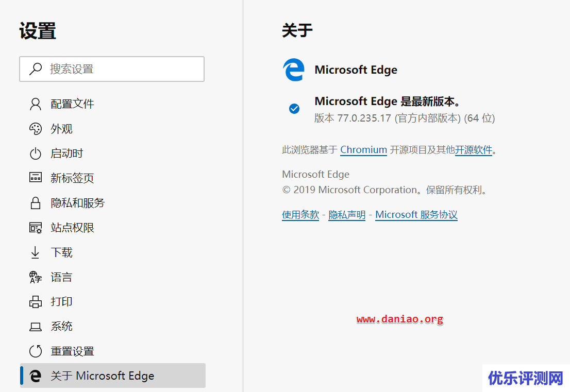Click the laptop icon beside 系统
570x392 pixels.
tap(36, 327)
